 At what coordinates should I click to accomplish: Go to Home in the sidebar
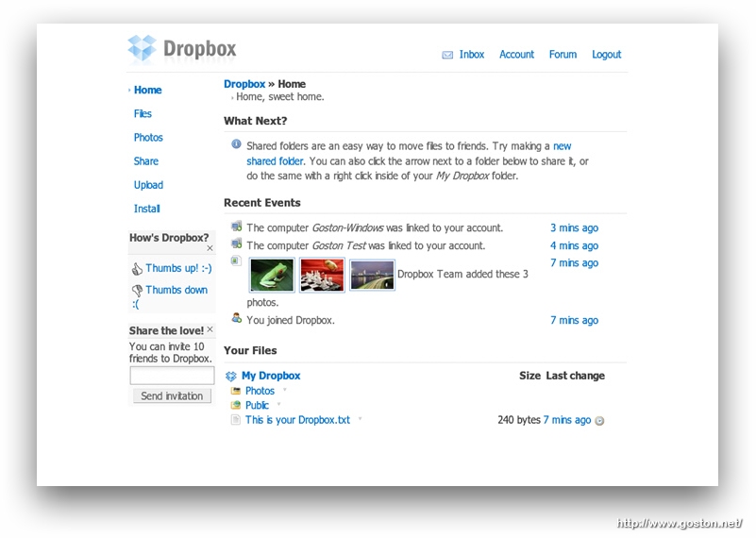[147, 91]
